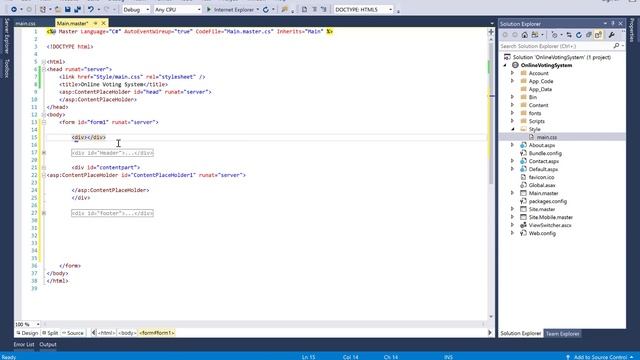Collapse the OnlineVotingSystem project node
Viewport: 640px width, 360px height.
point(505,65)
